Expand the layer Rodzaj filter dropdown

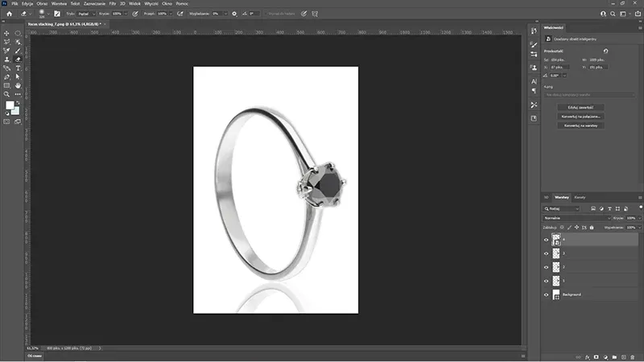563,208
